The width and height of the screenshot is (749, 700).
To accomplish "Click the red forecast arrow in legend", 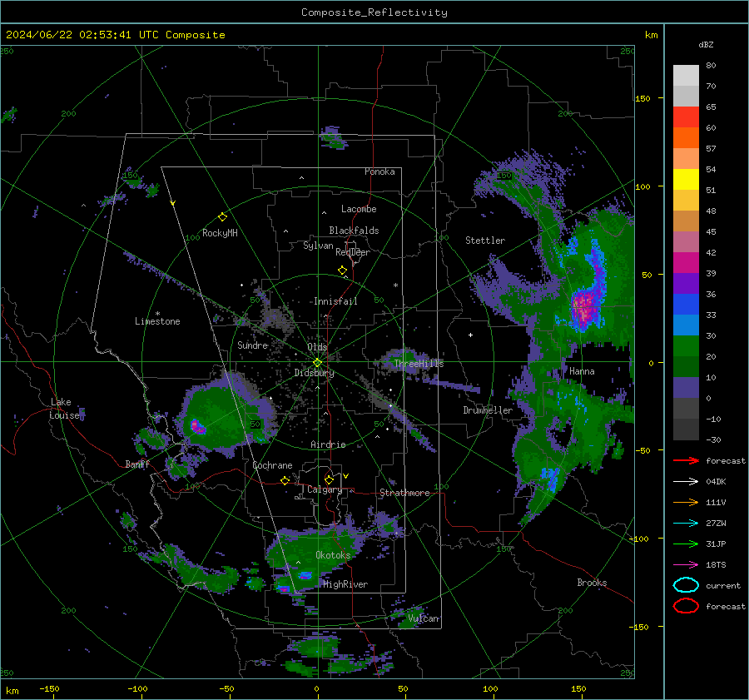I will tap(686, 460).
